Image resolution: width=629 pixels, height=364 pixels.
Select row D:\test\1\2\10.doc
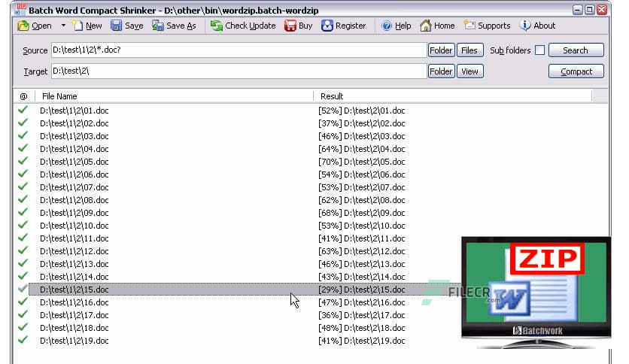74,226
